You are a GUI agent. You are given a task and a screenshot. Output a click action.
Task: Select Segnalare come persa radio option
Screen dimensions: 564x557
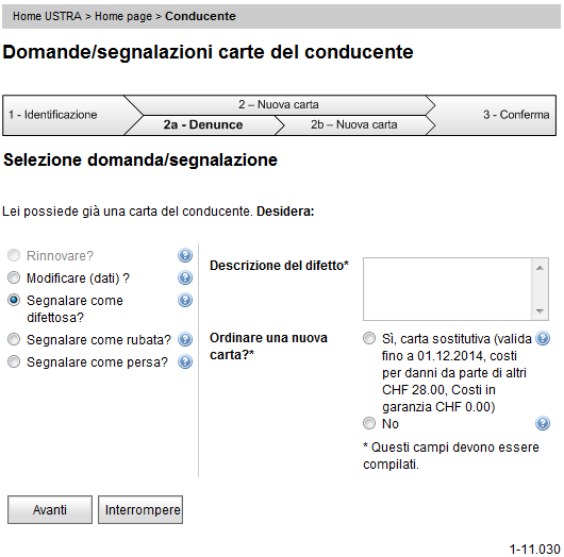(x=14, y=362)
